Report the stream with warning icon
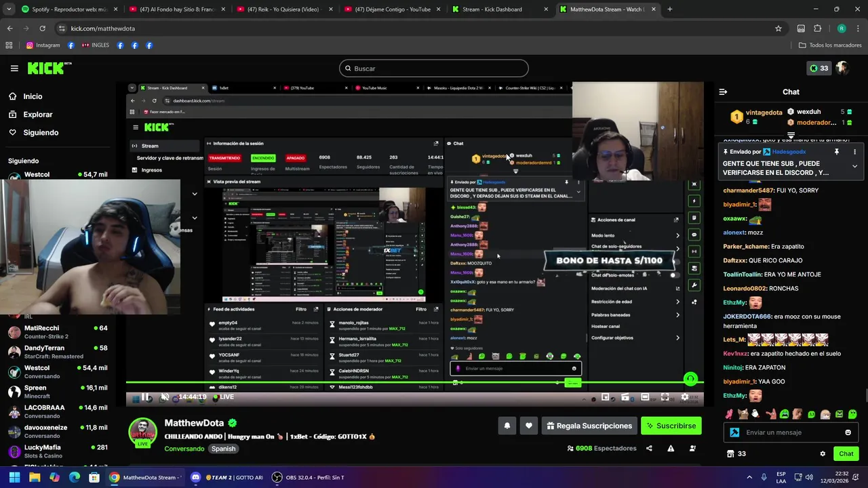868x488 pixels. click(x=671, y=448)
